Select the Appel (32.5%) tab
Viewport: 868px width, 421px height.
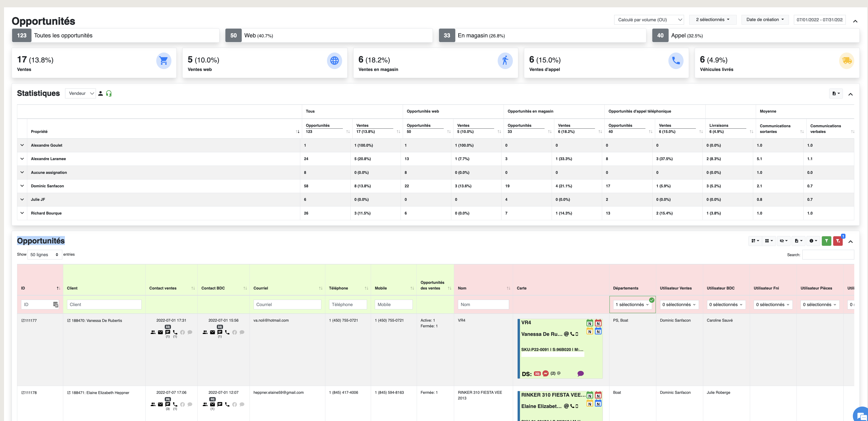tap(756, 35)
